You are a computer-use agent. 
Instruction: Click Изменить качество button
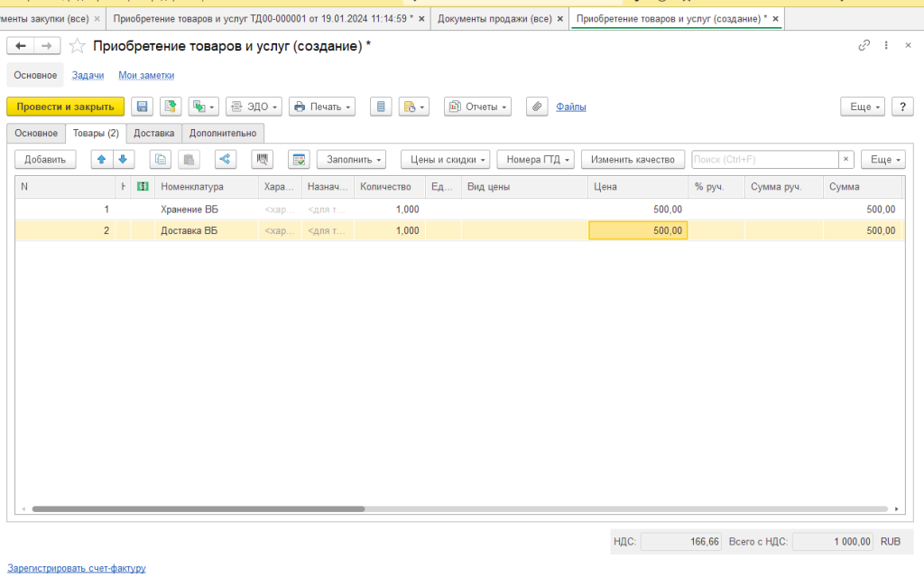pyautogui.click(x=633, y=160)
